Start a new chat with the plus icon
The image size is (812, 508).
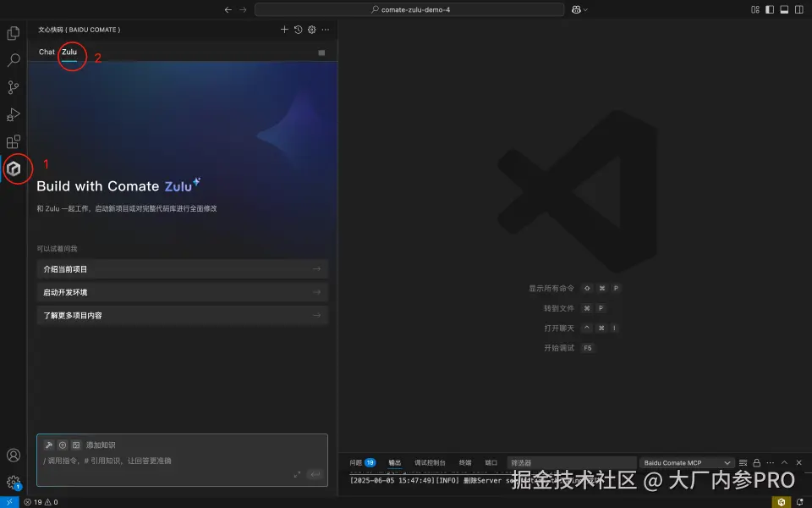tap(284, 29)
